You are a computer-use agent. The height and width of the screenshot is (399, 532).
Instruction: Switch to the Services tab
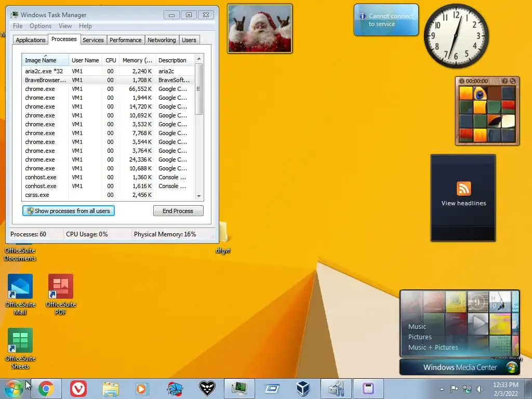[93, 39]
